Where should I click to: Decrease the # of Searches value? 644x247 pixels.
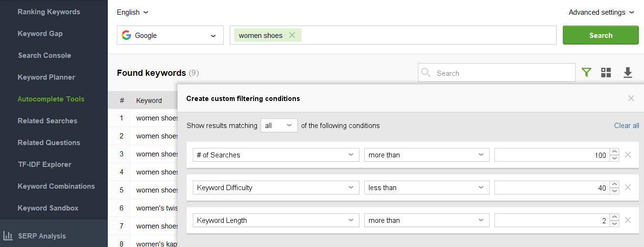(615, 158)
